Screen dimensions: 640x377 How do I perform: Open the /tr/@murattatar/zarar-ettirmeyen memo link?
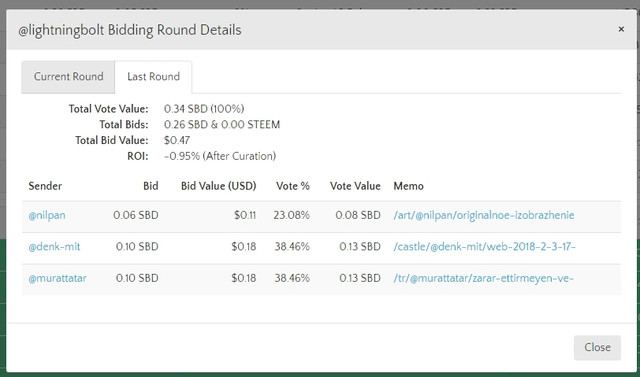484,278
